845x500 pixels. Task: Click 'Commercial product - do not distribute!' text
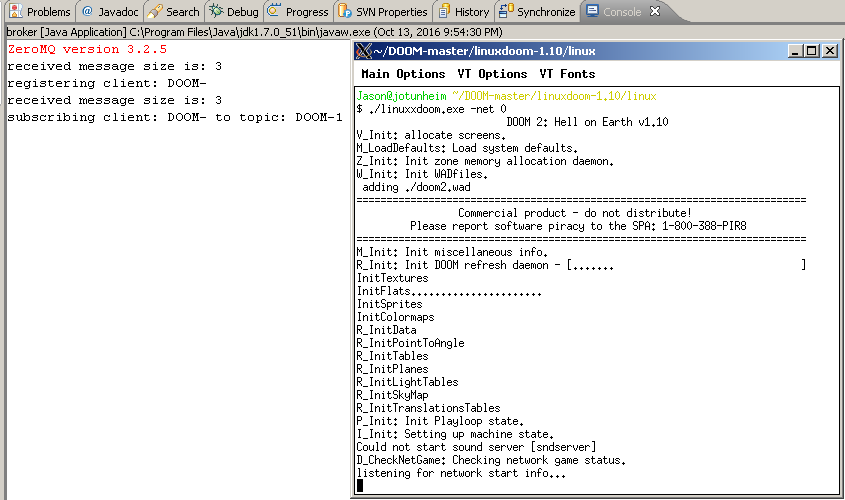pos(575,213)
